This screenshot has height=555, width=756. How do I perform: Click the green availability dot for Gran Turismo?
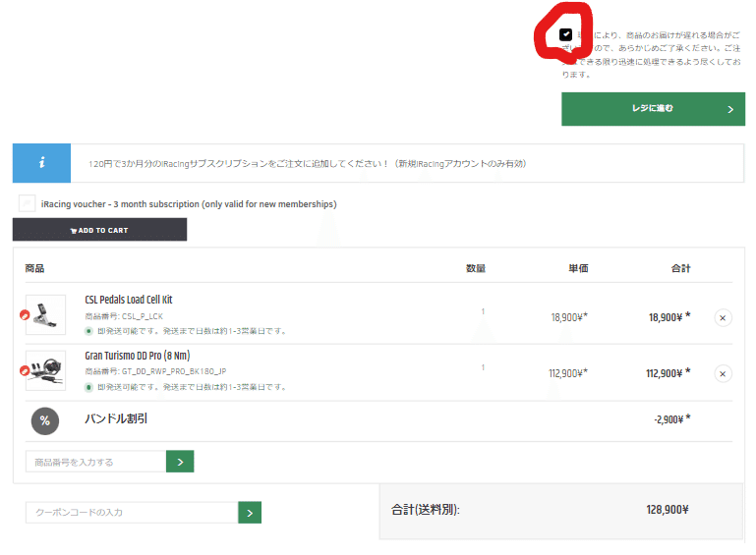pyautogui.click(x=88, y=387)
